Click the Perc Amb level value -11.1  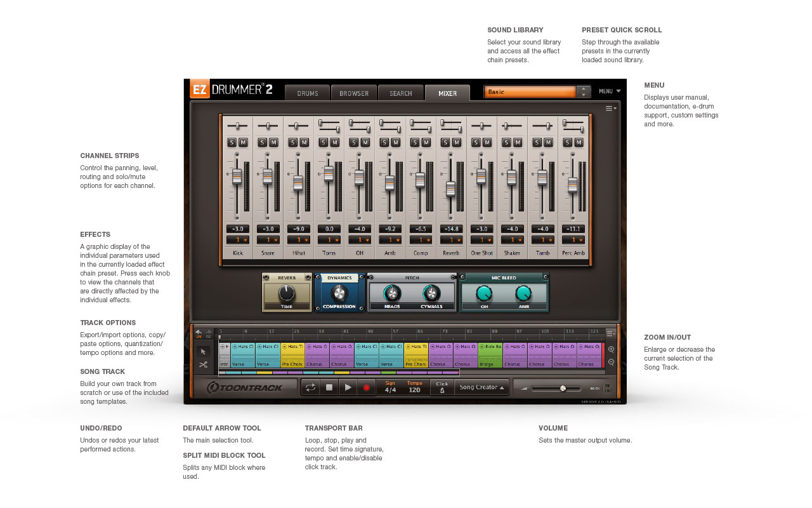(573, 229)
